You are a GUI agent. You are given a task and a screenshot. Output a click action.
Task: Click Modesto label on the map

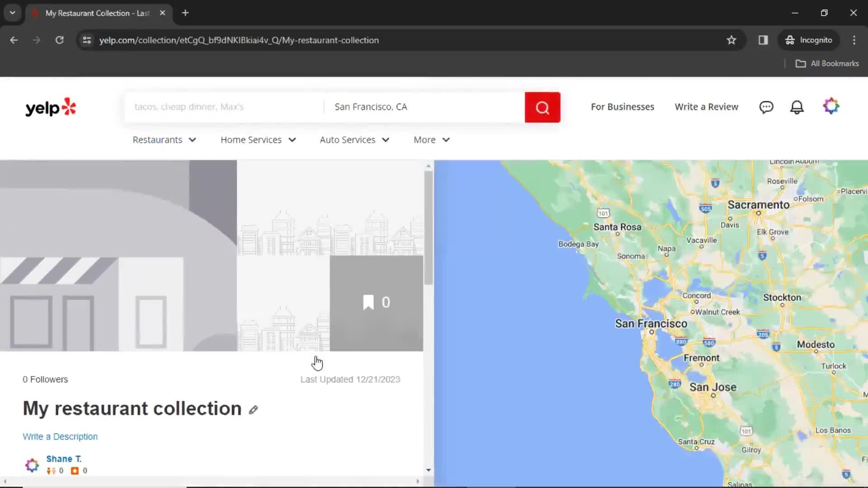(x=816, y=345)
